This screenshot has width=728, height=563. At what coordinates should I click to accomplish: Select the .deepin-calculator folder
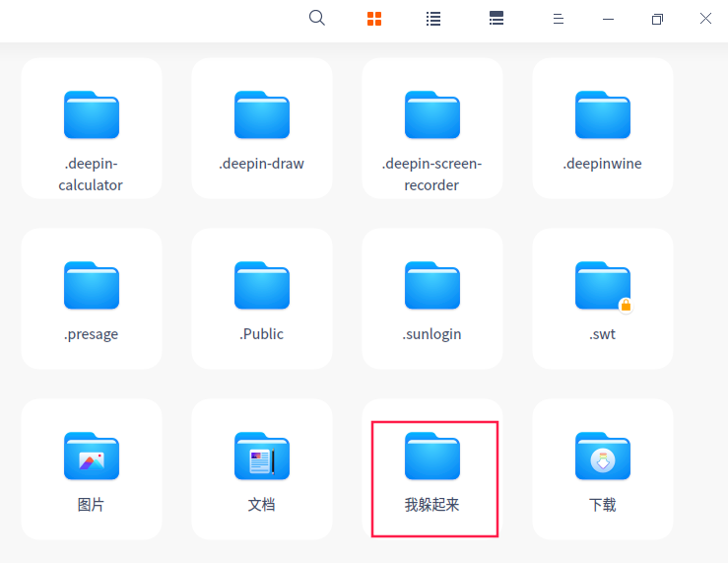(x=92, y=128)
